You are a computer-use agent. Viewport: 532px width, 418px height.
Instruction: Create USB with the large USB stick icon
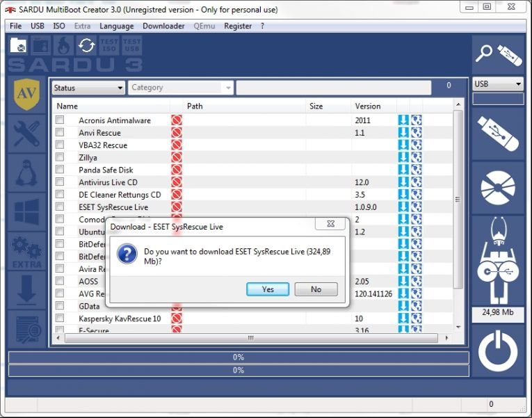pyautogui.click(x=498, y=134)
